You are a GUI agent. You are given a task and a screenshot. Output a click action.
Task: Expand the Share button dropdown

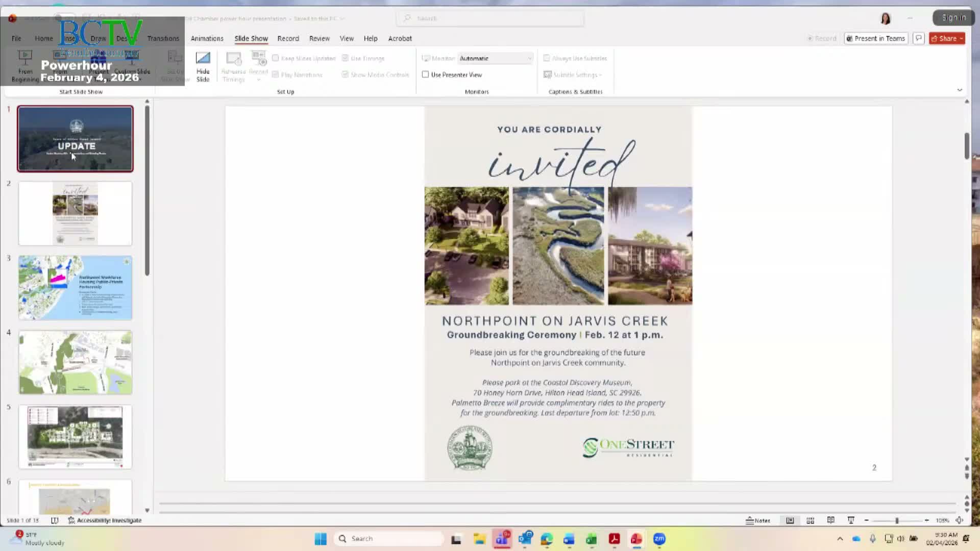tap(962, 38)
